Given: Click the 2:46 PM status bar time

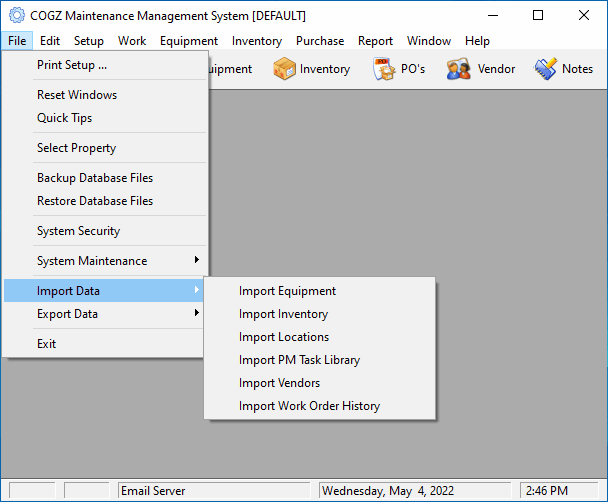Looking at the screenshot, I should tap(560, 491).
